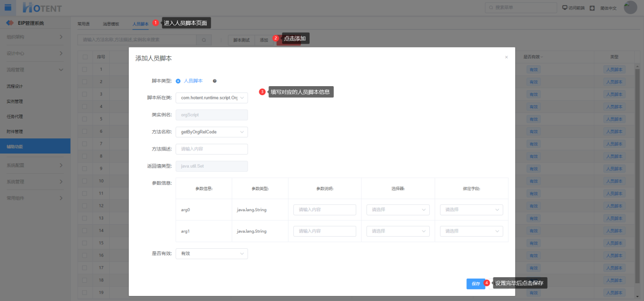Open the 是否有效 dropdown in the dialog
Image resolution: width=644 pixels, height=301 pixels.
[212, 253]
